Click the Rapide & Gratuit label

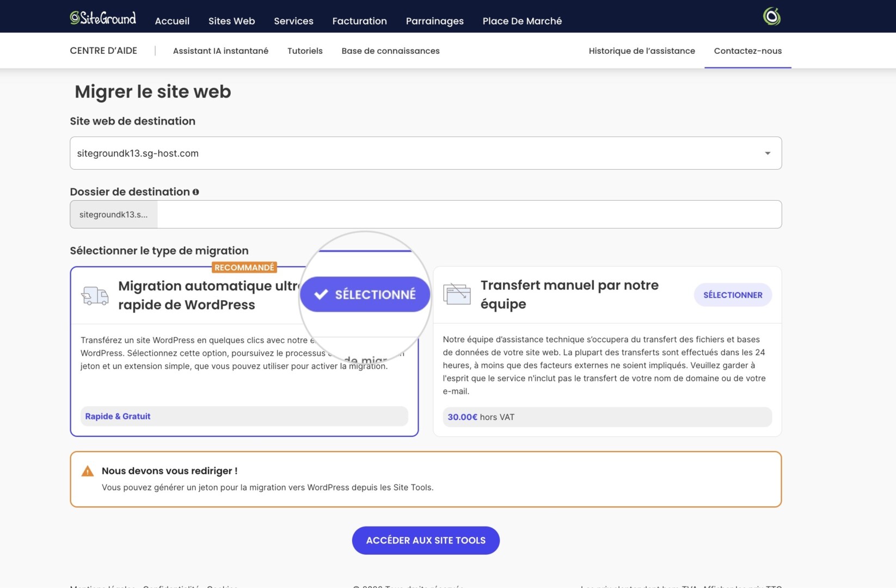pos(118,416)
